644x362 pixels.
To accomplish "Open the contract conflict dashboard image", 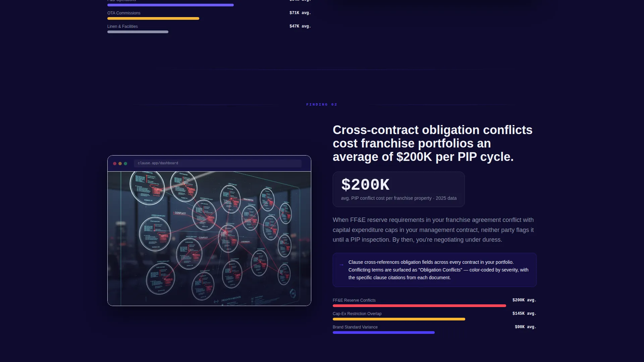I will [x=209, y=239].
